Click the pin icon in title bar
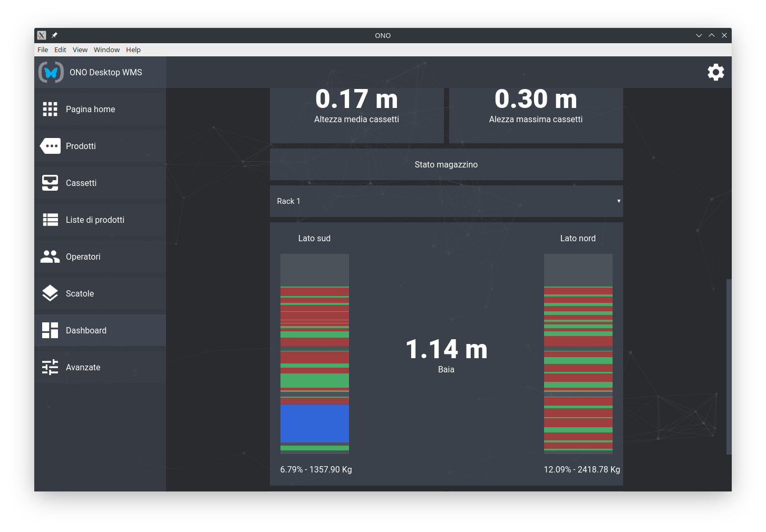The height and width of the screenshot is (532, 766). pyautogui.click(x=54, y=35)
